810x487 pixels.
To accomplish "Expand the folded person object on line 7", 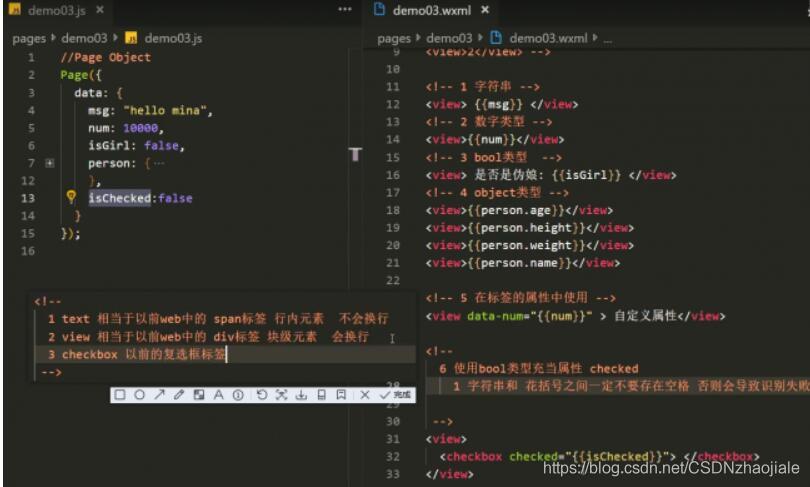I will [x=50, y=163].
